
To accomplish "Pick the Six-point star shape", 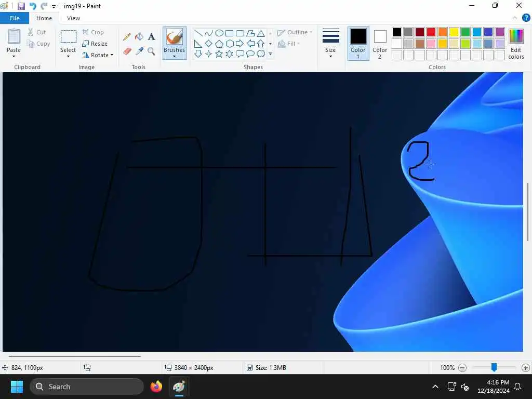I will click(229, 54).
